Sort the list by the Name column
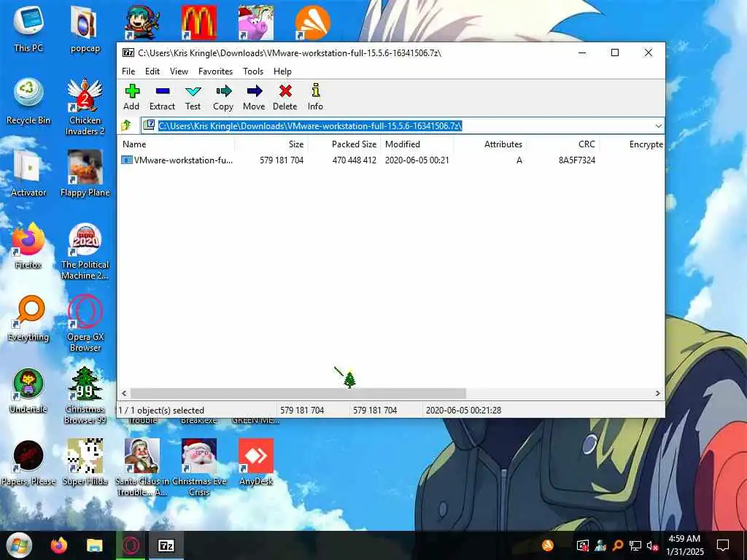Viewport: 747px width, 560px height. [176, 144]
